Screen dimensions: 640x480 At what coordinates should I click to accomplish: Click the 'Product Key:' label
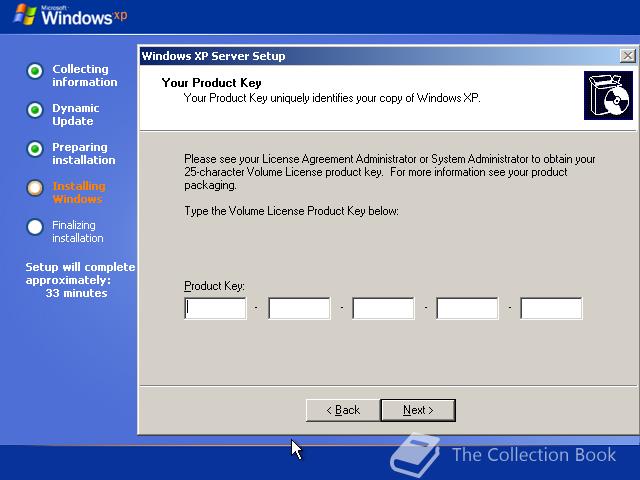[214, 286]
